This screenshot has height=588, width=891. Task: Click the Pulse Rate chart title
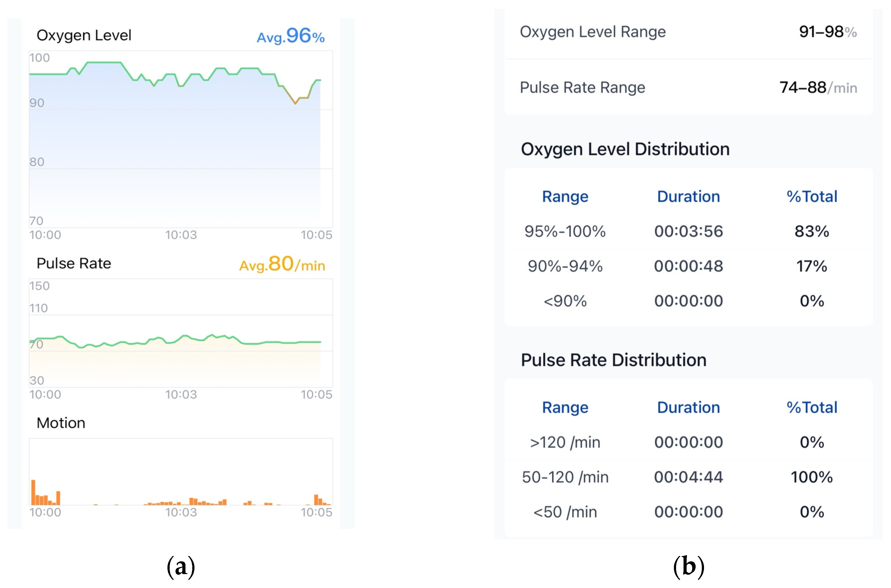[74, 263]
